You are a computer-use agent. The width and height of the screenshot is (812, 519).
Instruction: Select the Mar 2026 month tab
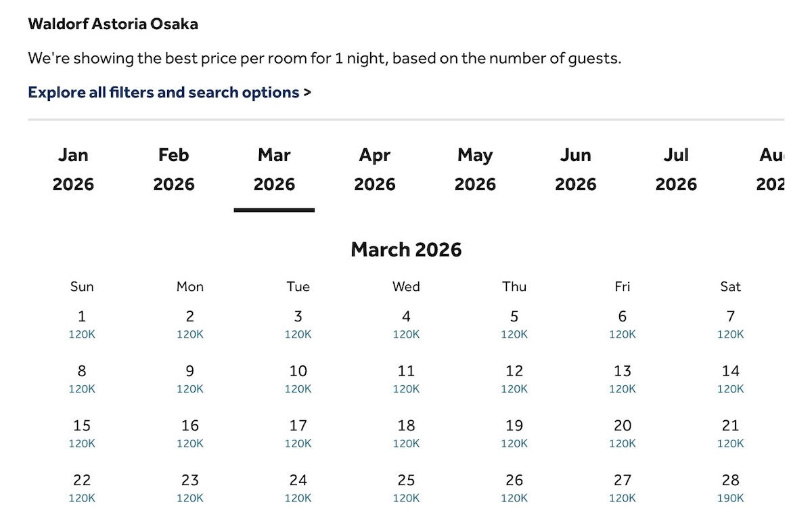(274, 170)
